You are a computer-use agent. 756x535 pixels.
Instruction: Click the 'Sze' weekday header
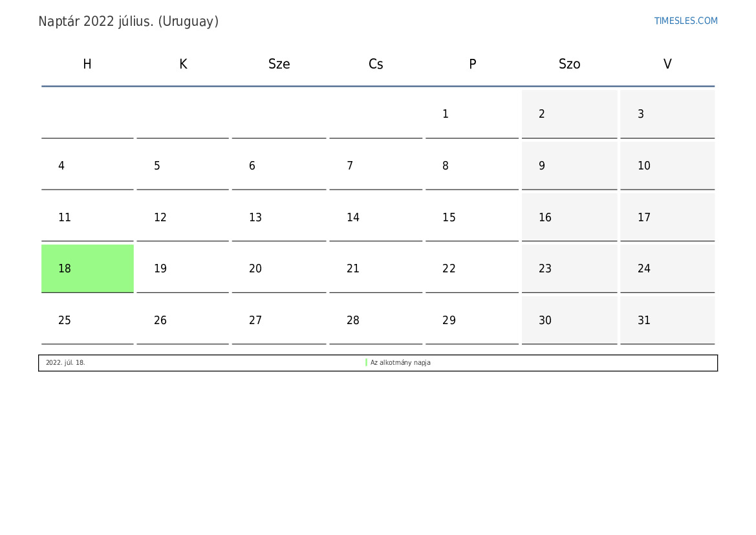pyautogui.click(x=279, y=63)
